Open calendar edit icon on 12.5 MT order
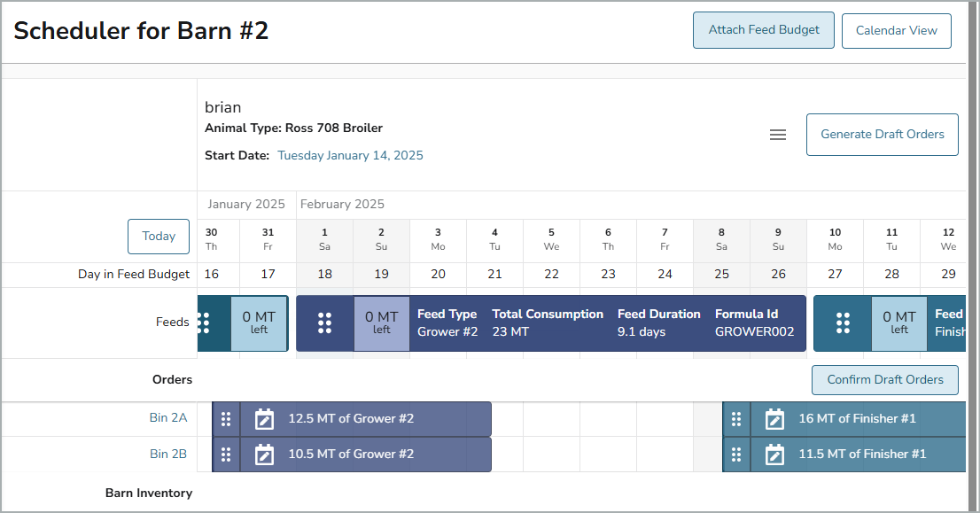The width and height of the screenshot is (980, 513). 264,419
